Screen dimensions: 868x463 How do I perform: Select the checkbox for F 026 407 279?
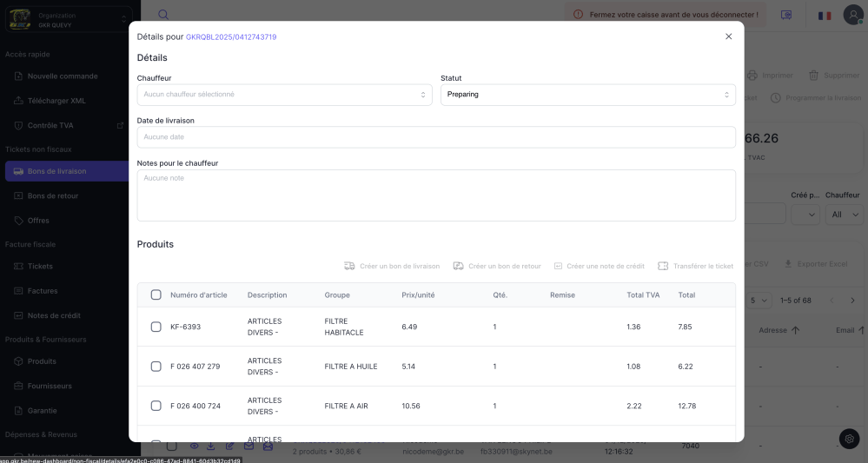pos(156,367)
